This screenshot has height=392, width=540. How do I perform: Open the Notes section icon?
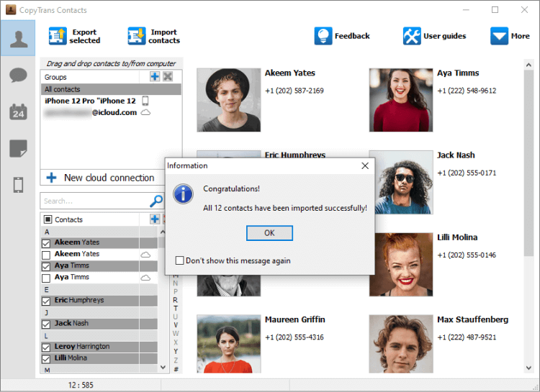coord(18,149)
